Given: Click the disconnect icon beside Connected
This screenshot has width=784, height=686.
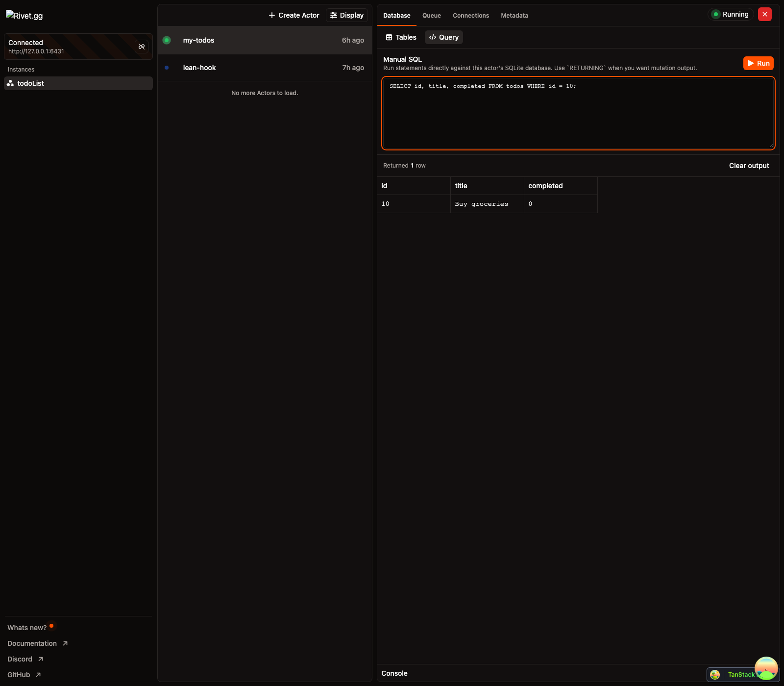Looking at the screenshot, I should click(x=142, y=47).
